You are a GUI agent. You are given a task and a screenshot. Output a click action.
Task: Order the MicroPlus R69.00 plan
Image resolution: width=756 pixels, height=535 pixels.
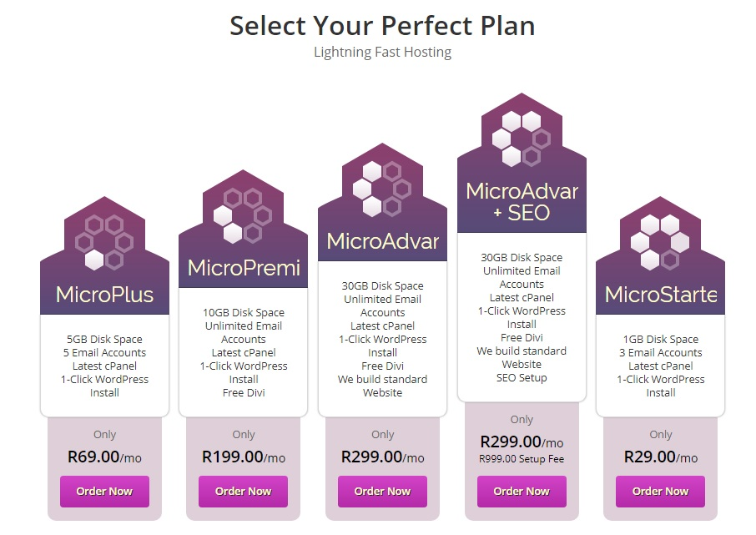tap(104, 491)
